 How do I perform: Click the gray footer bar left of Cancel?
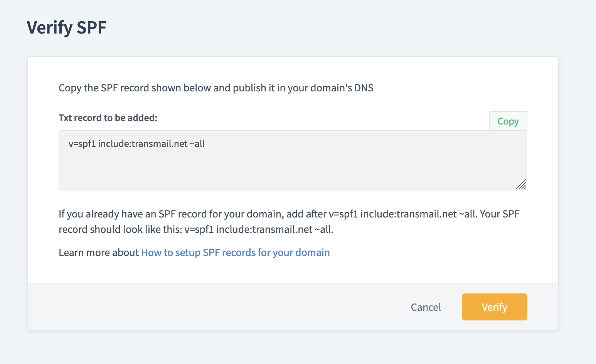[193, 307]
